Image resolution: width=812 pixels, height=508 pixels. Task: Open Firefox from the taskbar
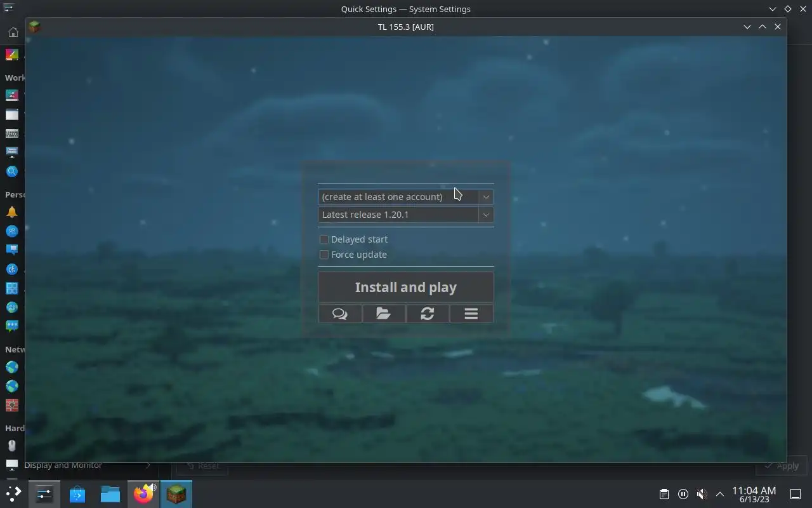click(143, 493)
